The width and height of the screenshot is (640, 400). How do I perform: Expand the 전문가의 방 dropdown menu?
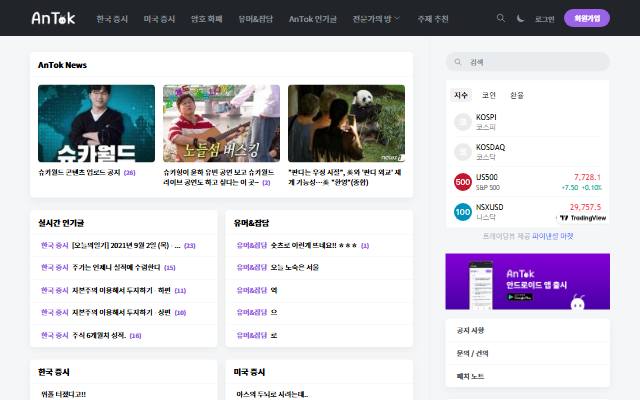376,19
